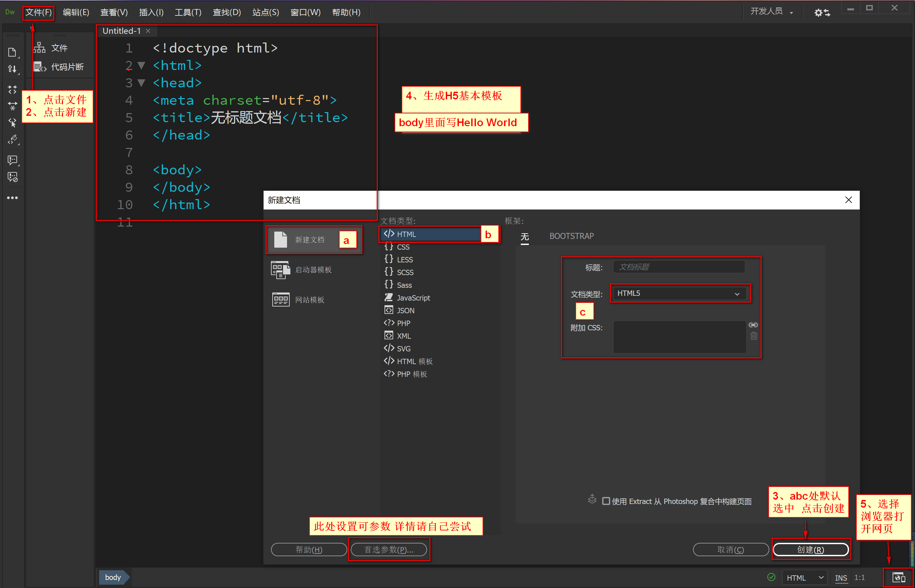Toggle the INS insert mode indicator
Screen dimensions: 915x588
coord(841,578)
